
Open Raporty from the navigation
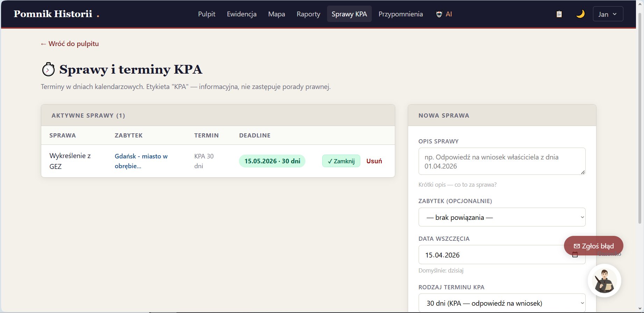(x=308, y=14)
